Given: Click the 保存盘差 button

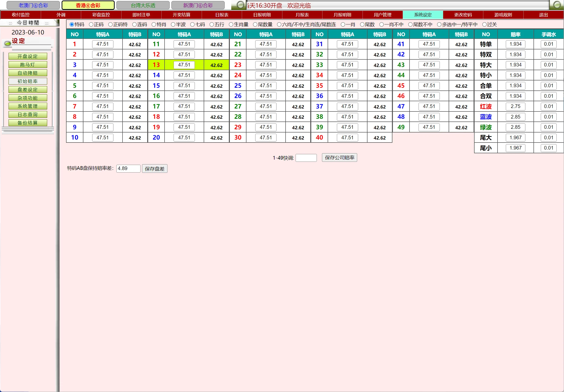Looking at the screenshot, I should pyautogui.click(x=155, y=169).
